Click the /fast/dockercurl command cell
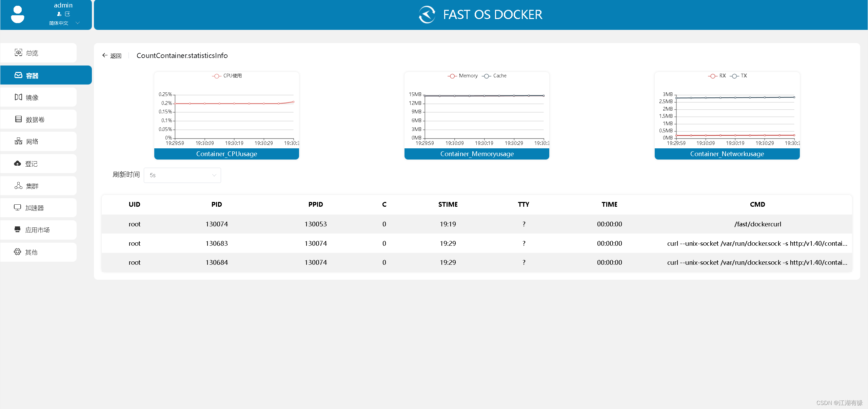Screen dimensions: 868x409 pyautogui.click(x=757, y=224)
